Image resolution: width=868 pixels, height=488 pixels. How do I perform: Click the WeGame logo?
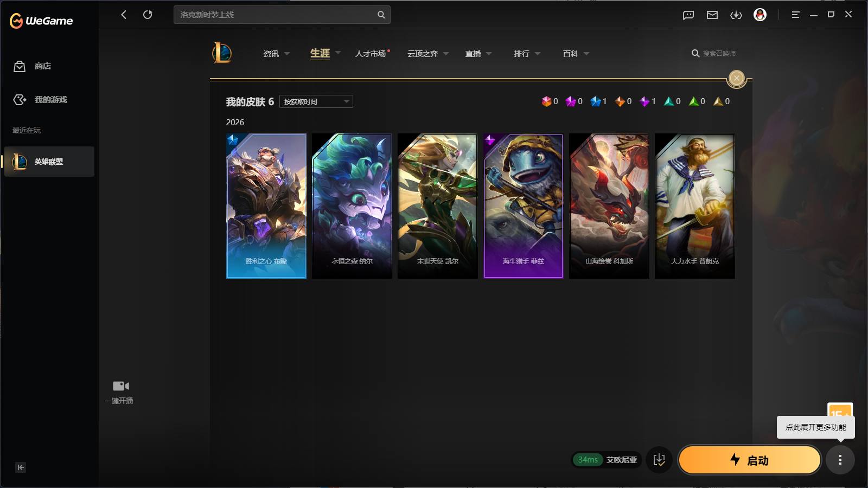tap(41, 21)
